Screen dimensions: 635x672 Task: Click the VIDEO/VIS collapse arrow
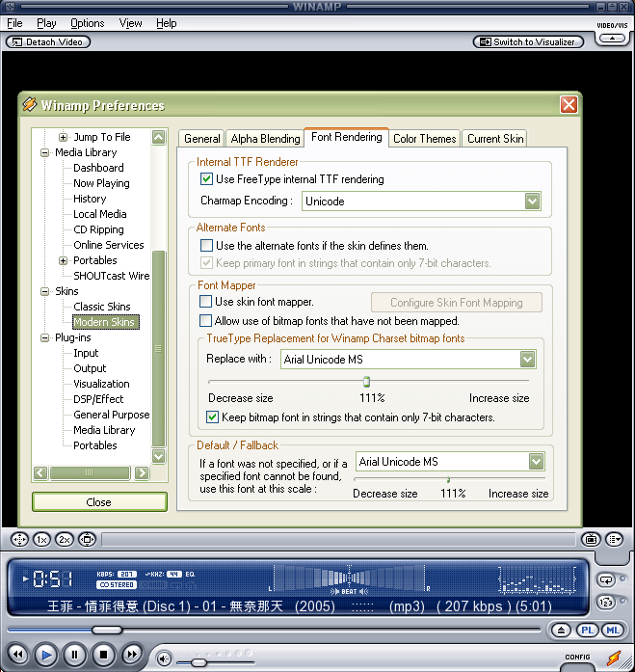(x=612, y=39)
